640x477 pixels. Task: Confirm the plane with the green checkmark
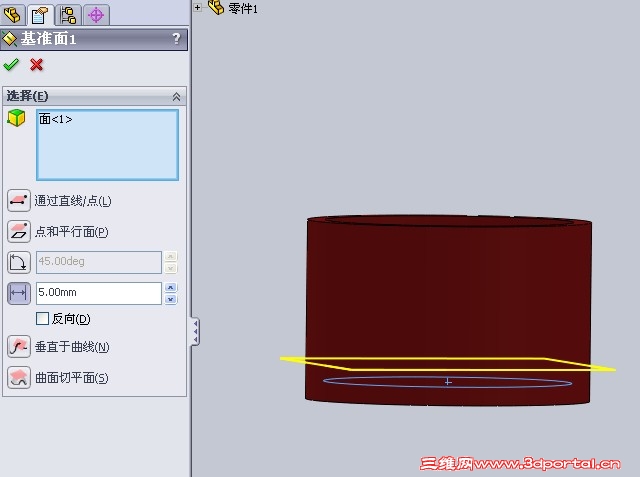pos(11,64)
